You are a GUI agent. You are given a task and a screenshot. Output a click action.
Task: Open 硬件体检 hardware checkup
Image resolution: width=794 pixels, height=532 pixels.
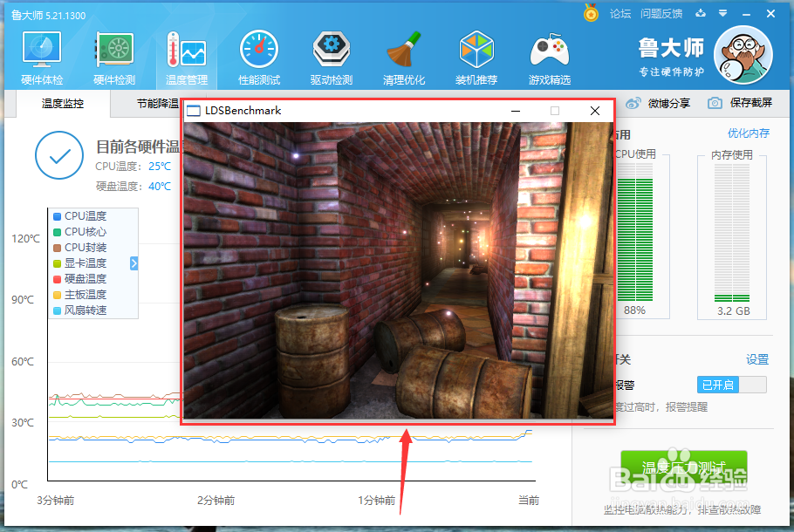point(42,58)
